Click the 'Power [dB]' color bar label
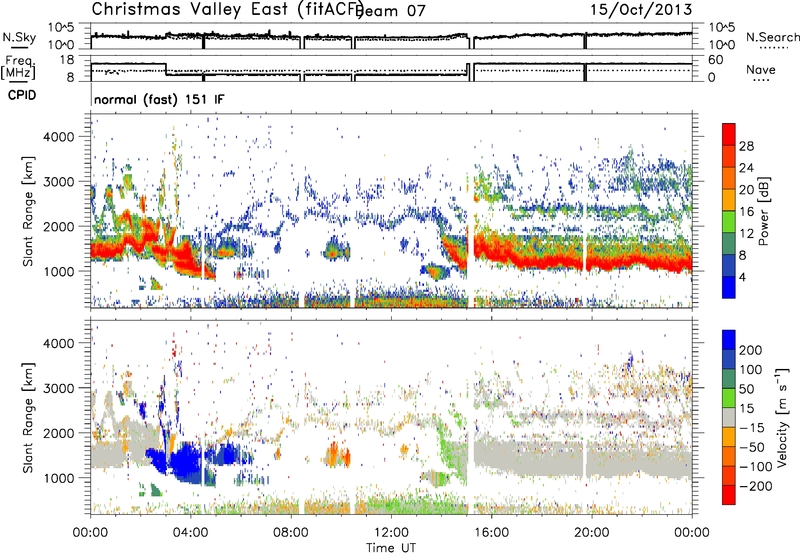This screenshot has width=800, height=554. [x=764, y=211]
